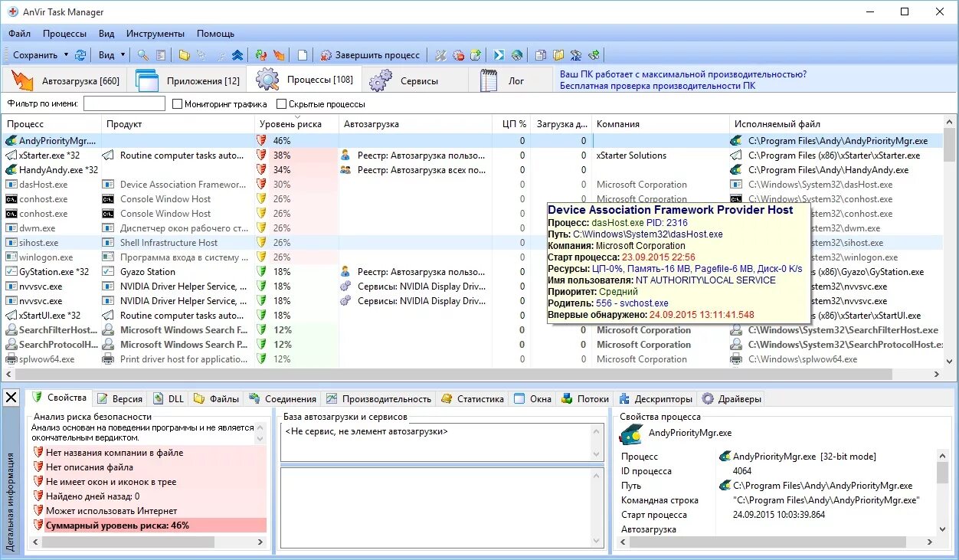Click the 'Сохранить' toolbar button
Screen dimensions: 959x560
35,55
